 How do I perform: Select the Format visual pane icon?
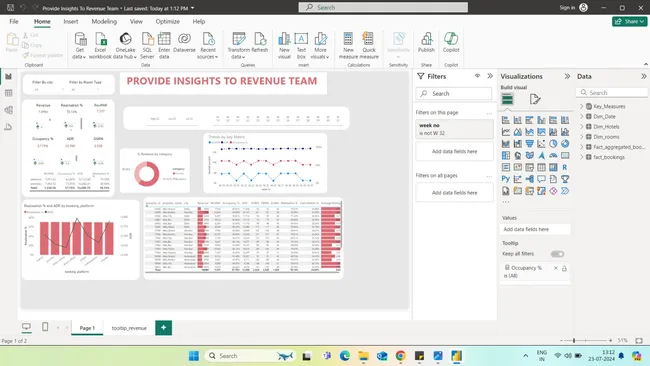pos(535,99)
